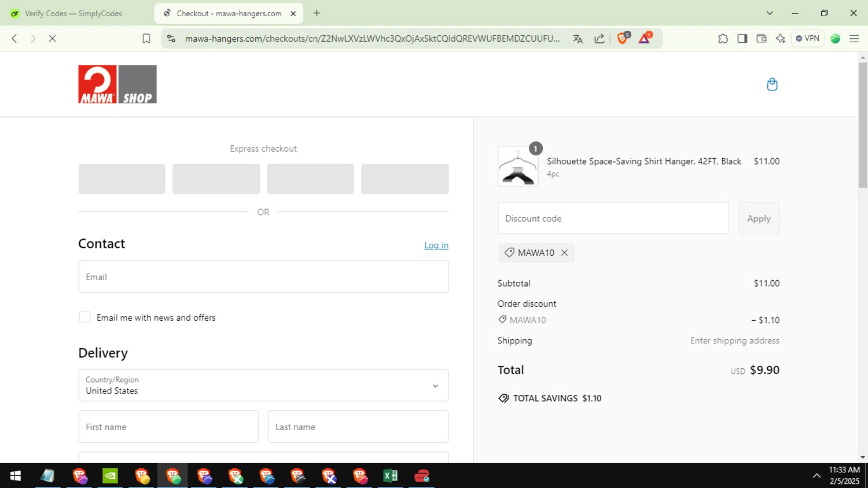Click the address bar URL
This screenshot has width=868, height=488.
(372, 39)
